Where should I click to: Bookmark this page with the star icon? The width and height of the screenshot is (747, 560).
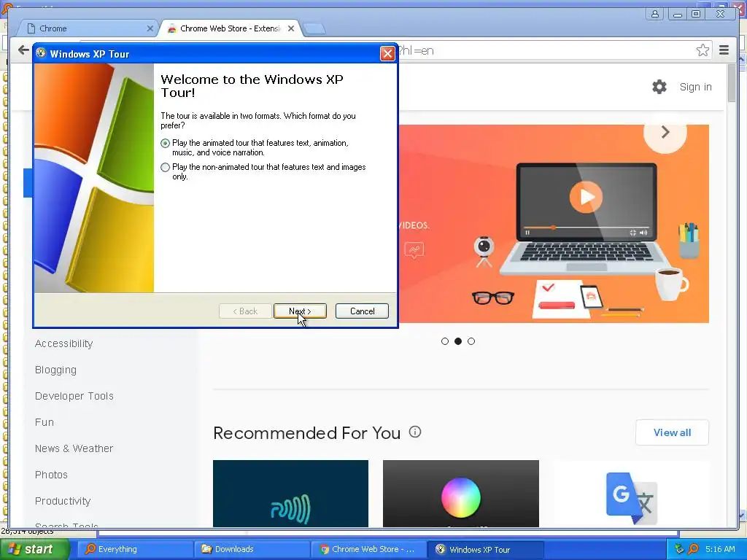(703, 50)
